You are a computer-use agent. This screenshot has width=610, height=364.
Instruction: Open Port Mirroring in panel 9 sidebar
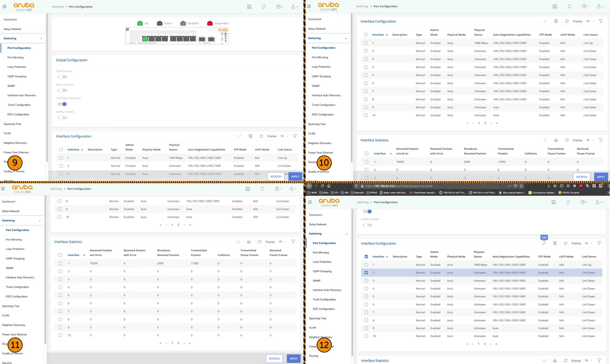tap(15, 57)
